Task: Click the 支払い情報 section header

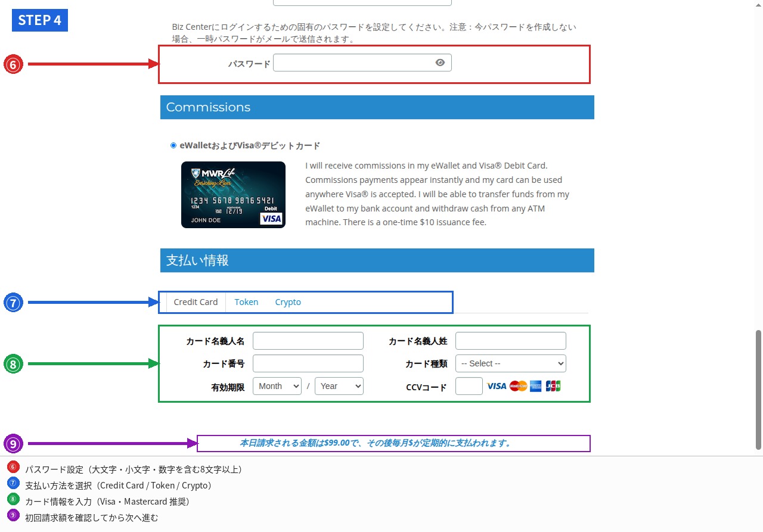Action: coord(377,260)
